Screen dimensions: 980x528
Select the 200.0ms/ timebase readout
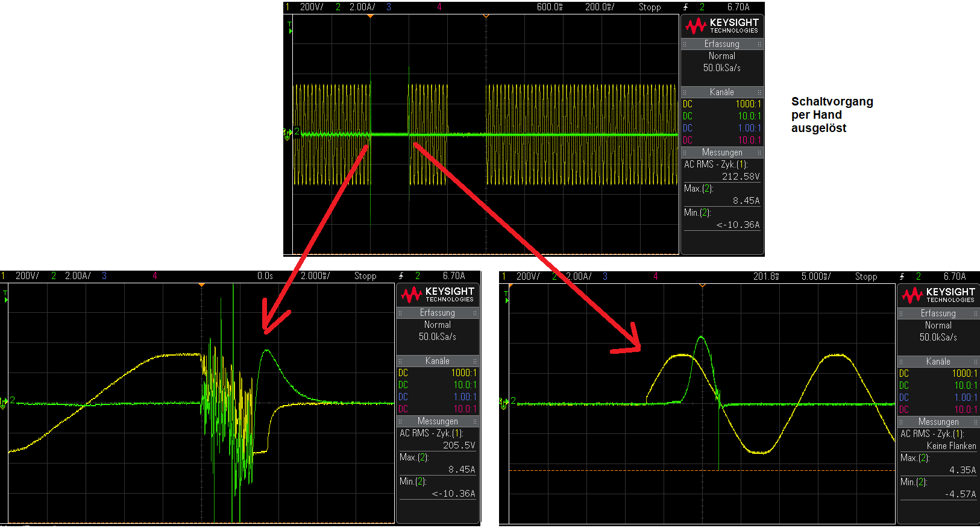(x=600, y=7)
